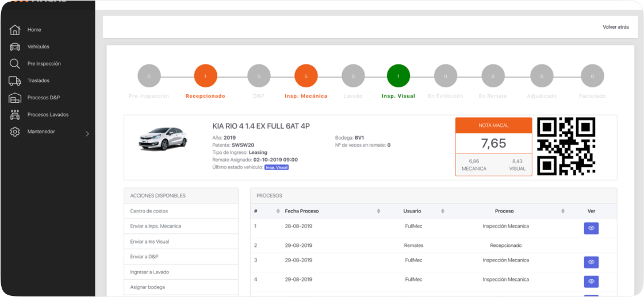Open Centro de costos action
644x297 pixels.
pos(181,211)
